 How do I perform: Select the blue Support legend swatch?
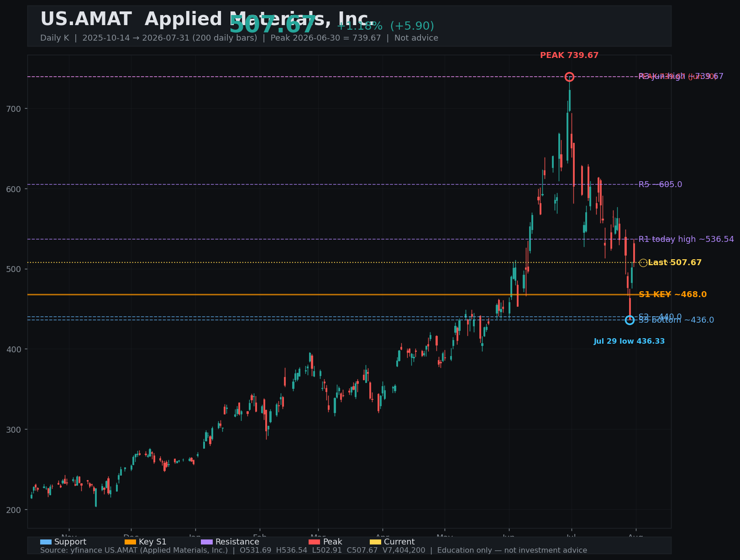coord(46,542)
